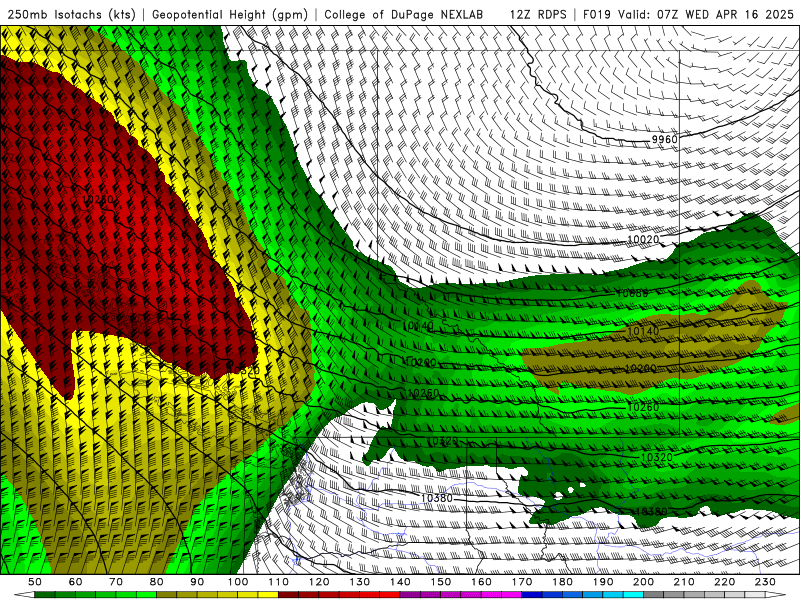Click the color bar value 230
The image size is (800, 600).
765,582
